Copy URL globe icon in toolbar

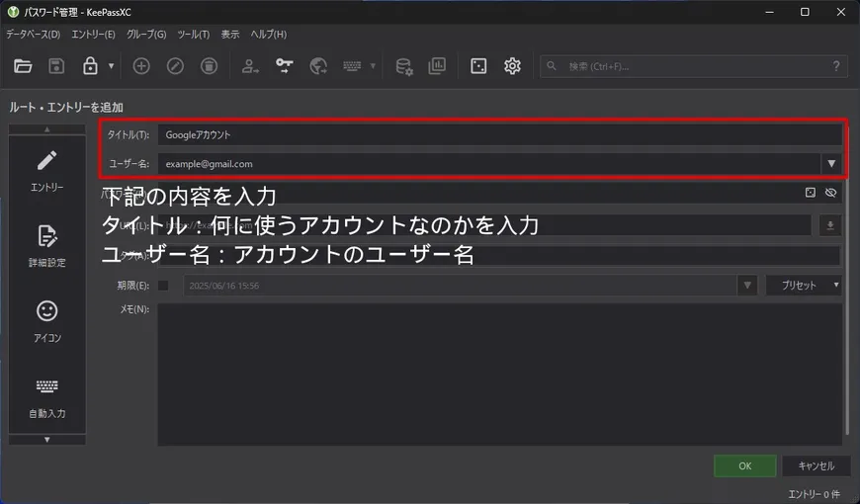(x=318, y=66)
